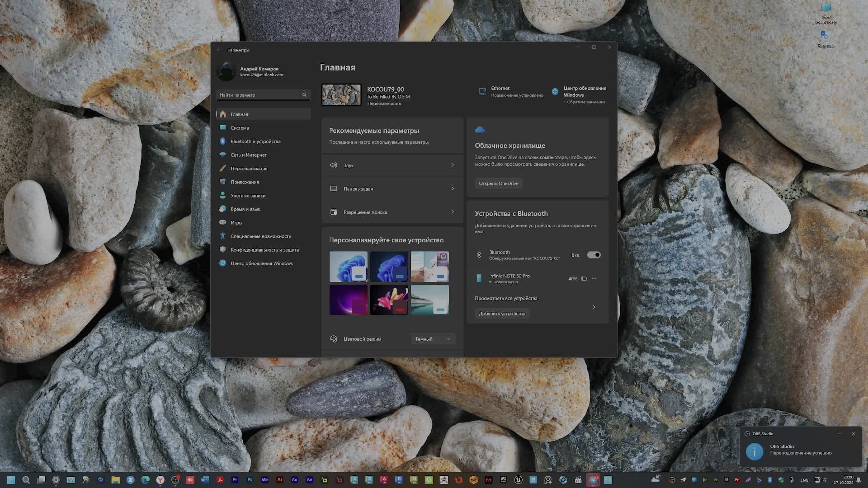The image size is (868, 488).
Task: Open the volume control in tray
Action: 825,480
